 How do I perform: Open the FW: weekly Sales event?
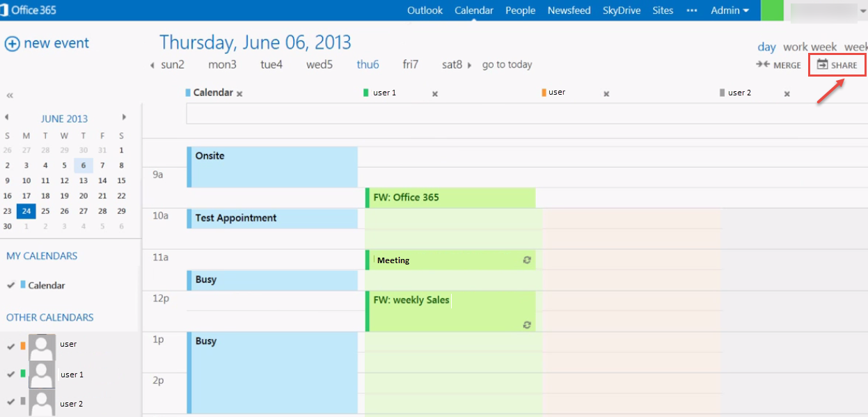(450, 311)
